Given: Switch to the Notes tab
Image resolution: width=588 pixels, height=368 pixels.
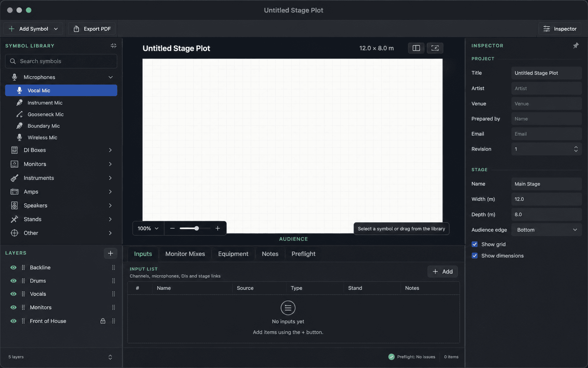Looking at the screenshot, I should (270, 254).
